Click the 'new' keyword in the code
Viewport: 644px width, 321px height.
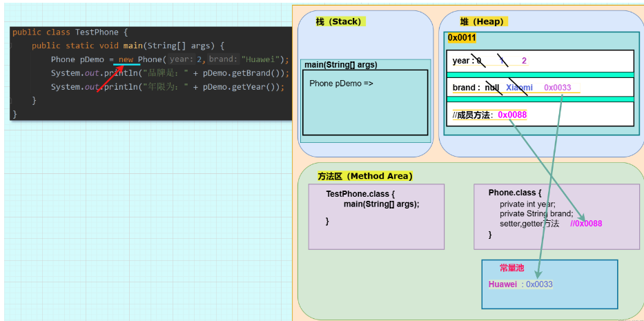(x=126, y=59)
